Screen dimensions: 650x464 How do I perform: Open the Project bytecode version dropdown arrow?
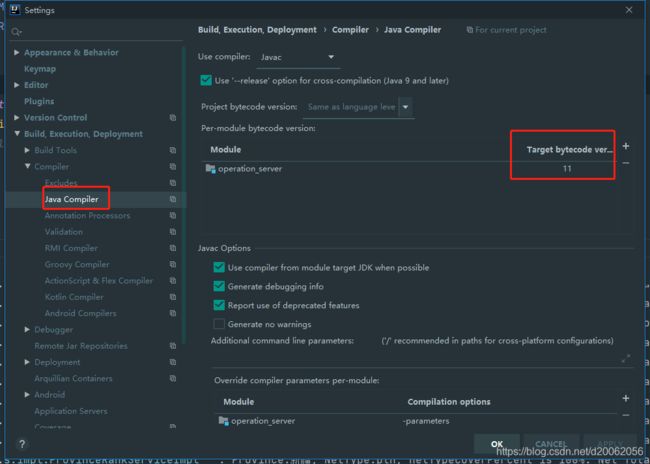pos(405,107)
